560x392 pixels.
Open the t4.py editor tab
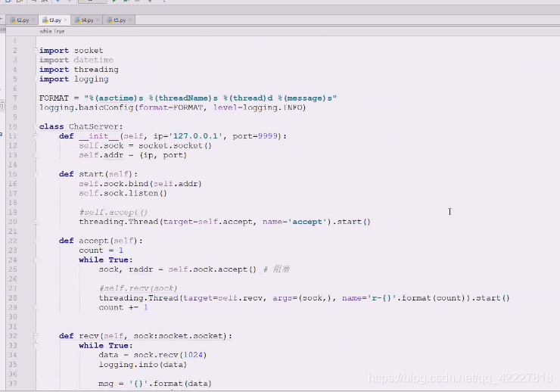click(x=88, y=20)
